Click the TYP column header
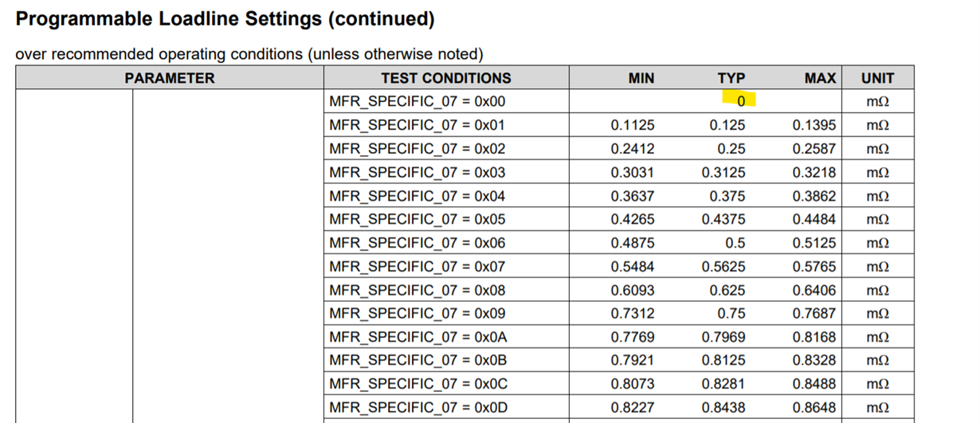This screenshot has width=980, height=423. pos(731,78)
